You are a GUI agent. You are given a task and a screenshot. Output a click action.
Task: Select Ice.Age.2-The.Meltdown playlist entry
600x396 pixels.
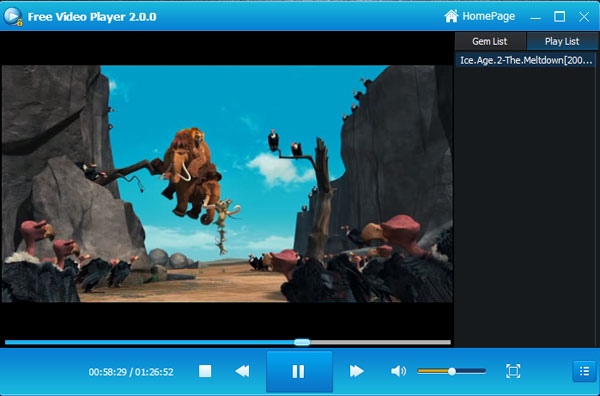pos(526,60)
